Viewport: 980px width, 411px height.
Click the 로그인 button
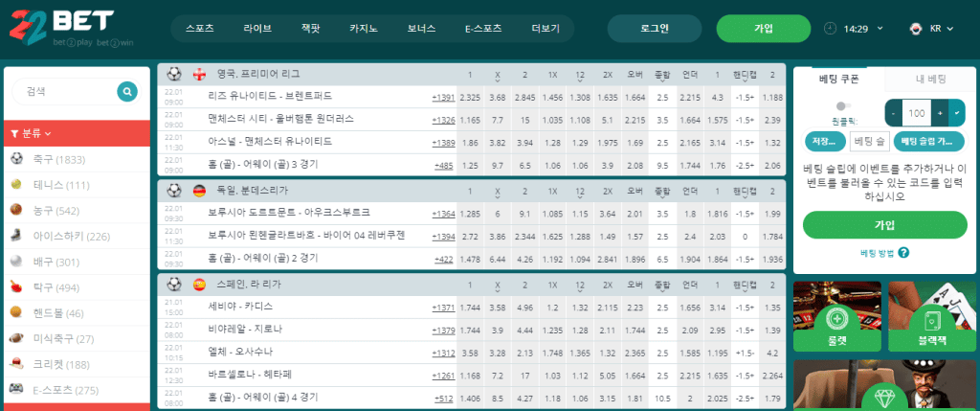(x=655, y=28)
